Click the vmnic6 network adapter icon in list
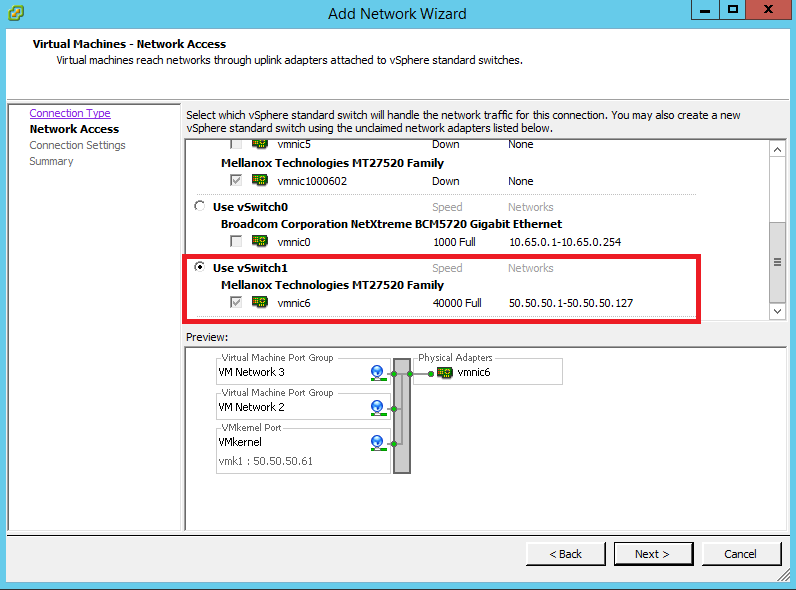796x590 pixels. pos(259,303)
